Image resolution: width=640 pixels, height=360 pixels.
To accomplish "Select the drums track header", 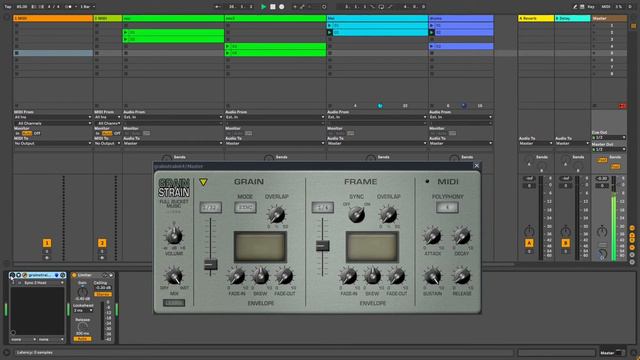I will [461, 18].
